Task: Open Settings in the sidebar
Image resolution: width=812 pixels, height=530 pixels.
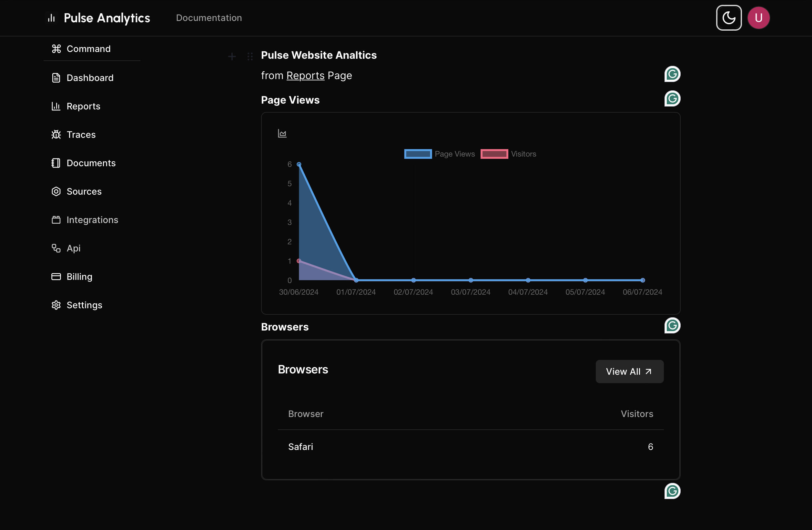Action: (x=92, y=305)
